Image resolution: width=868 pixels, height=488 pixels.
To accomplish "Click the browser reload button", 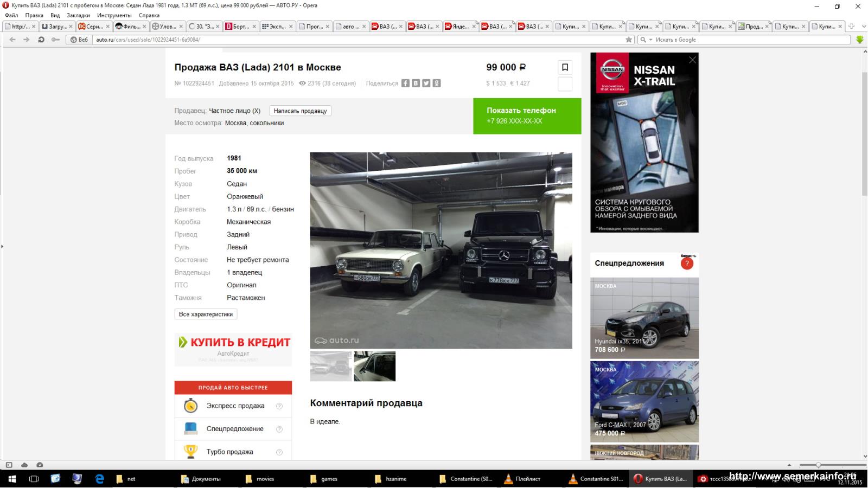I will pyautogui.click(x=41, y=40).
